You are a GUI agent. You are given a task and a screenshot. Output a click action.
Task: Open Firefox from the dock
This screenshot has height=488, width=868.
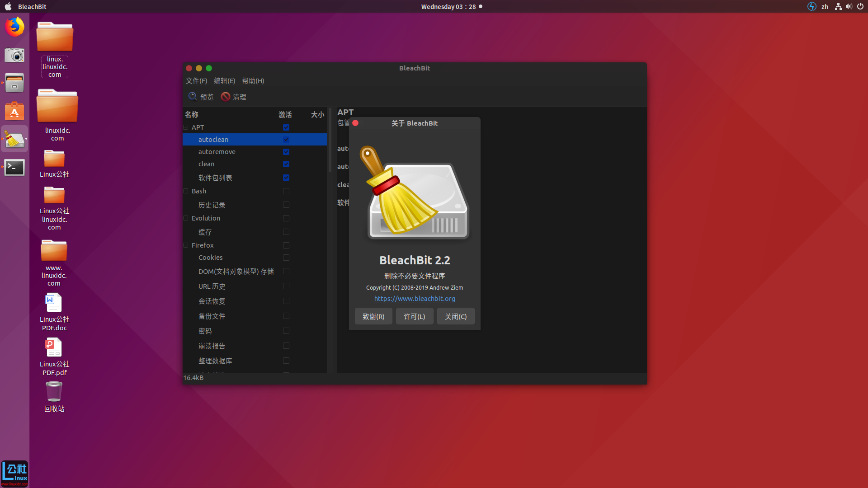[x=14, y=27]
